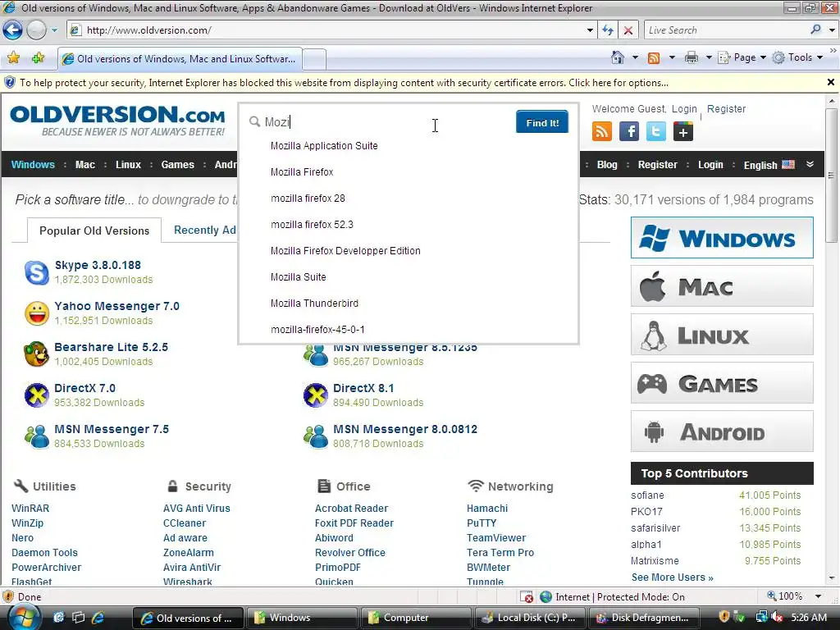Click the DirectX 7.0 icon

[37, 395]
